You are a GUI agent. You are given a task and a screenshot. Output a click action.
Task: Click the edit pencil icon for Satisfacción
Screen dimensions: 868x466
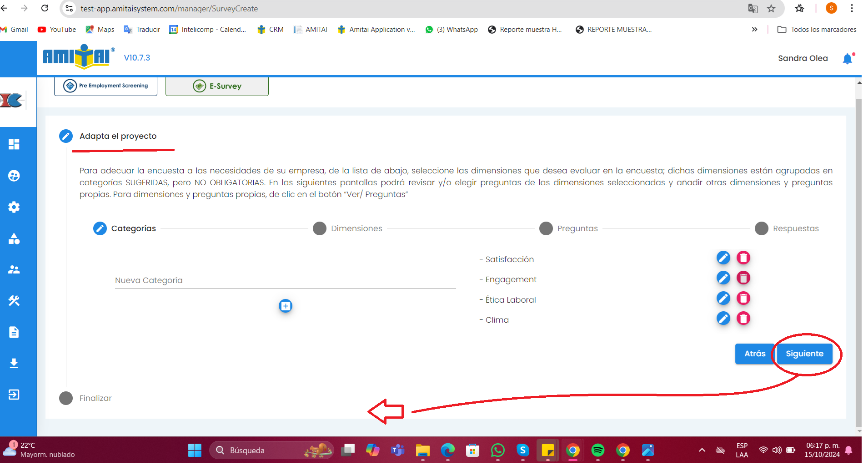pyautogui.click(x=723, y=258)
